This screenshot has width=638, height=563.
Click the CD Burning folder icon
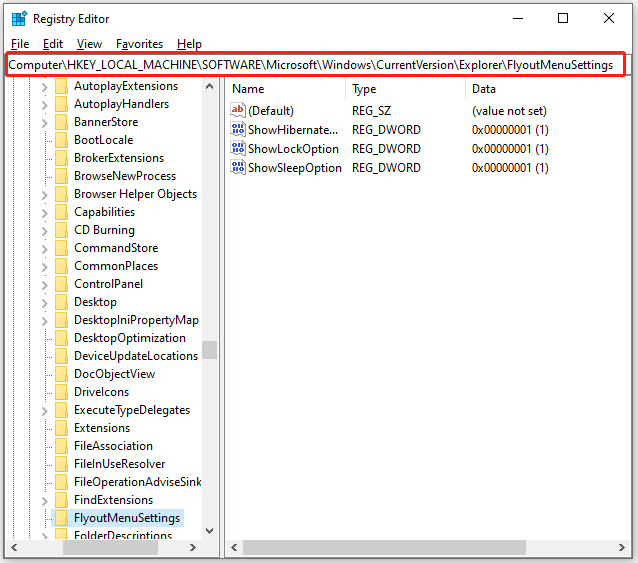point(61,230)
